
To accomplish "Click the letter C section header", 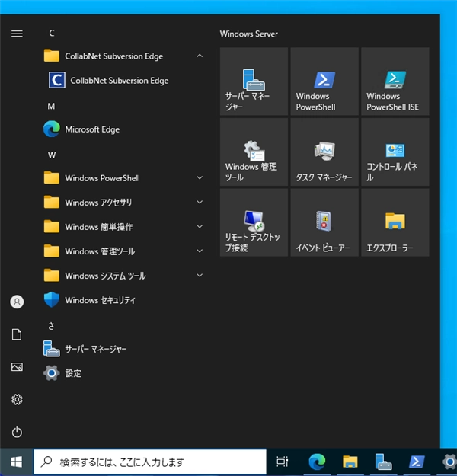I will pyautogui.click(x=52, y=33).
